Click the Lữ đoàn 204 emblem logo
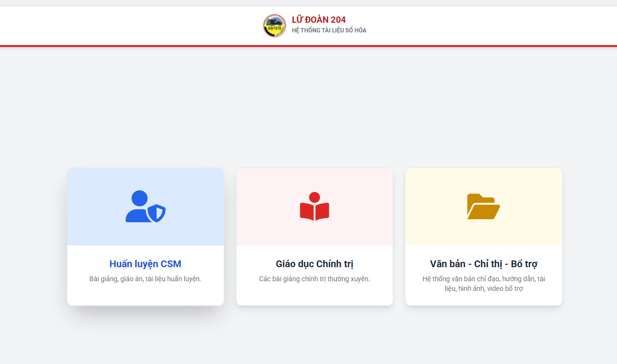Image resolution: width=617 pixels, height=364 pixels. [x=275, y=26]
